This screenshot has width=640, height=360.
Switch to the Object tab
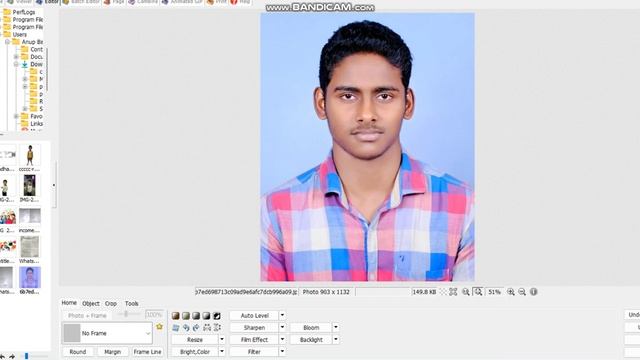coord(91,303)
